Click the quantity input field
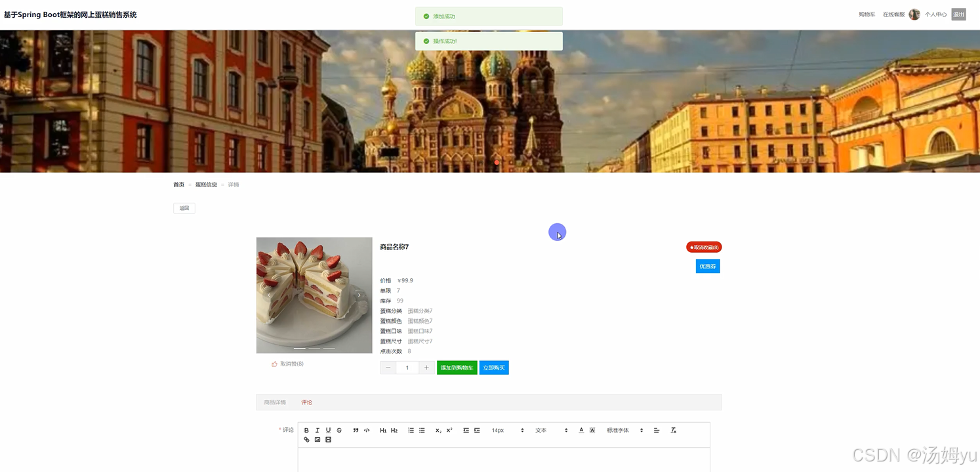 (x=407, y=368)
